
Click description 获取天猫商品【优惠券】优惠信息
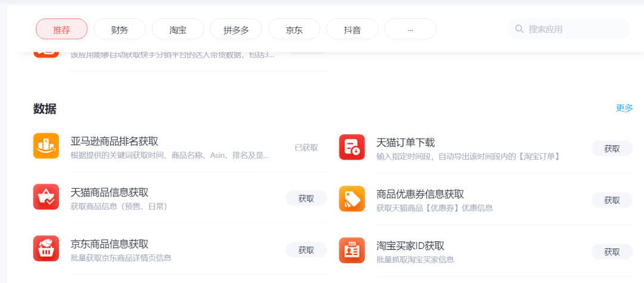click(x=435, y=208)
